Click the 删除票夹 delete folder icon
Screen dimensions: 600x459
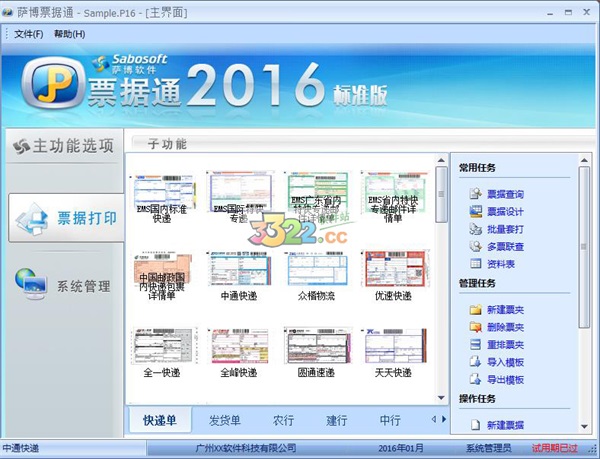coord(476,327)
